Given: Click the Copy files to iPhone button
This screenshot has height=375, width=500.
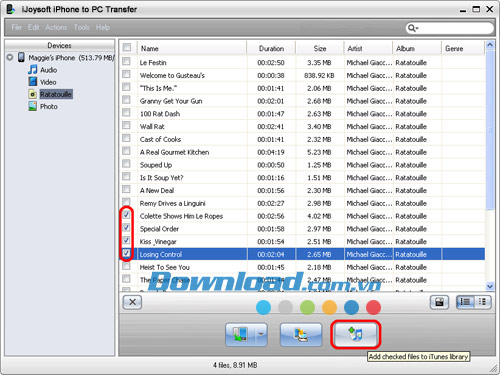Looking at the screenshot, I should (x=241, y=334).
